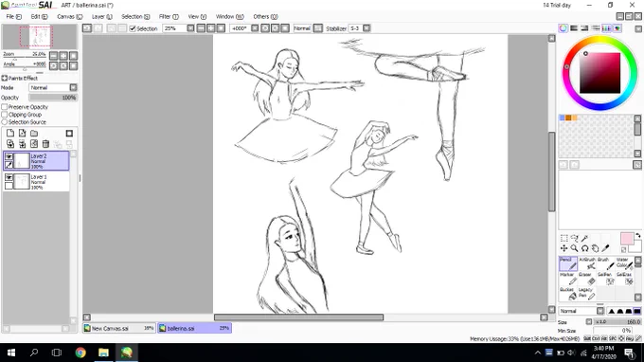The width and height of the screenshot is (644, 362).
Task: Enable Preserve Opacity
Action: pos(5,107)
